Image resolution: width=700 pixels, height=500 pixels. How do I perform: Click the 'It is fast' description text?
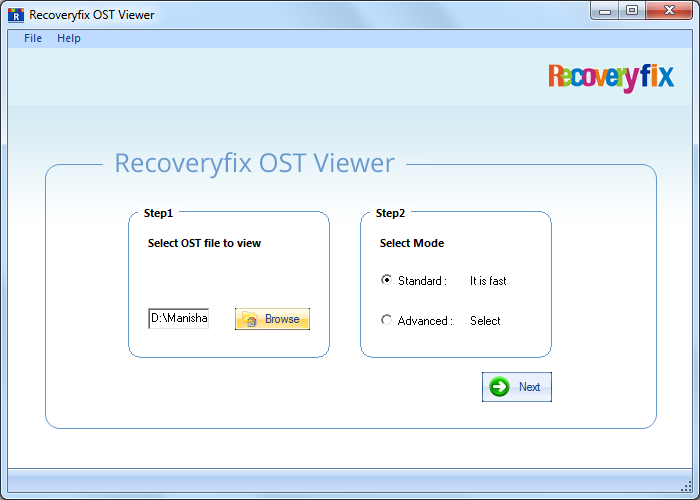(488, 281)
